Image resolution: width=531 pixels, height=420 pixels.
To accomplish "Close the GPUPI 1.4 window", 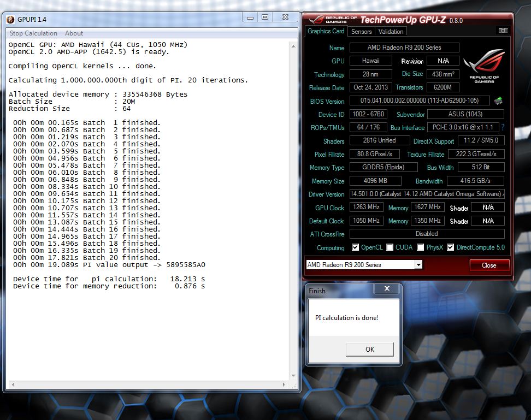I will pyautogui.click(x=286, y=17).
